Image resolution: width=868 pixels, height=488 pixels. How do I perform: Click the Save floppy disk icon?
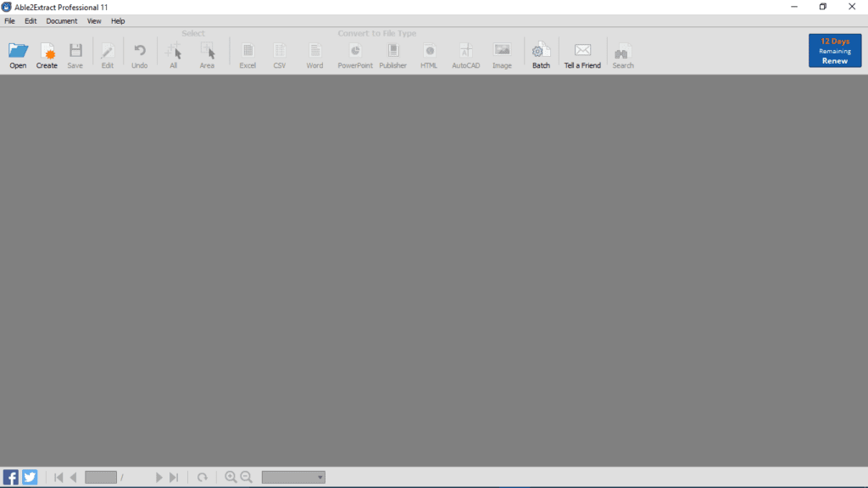75,50
